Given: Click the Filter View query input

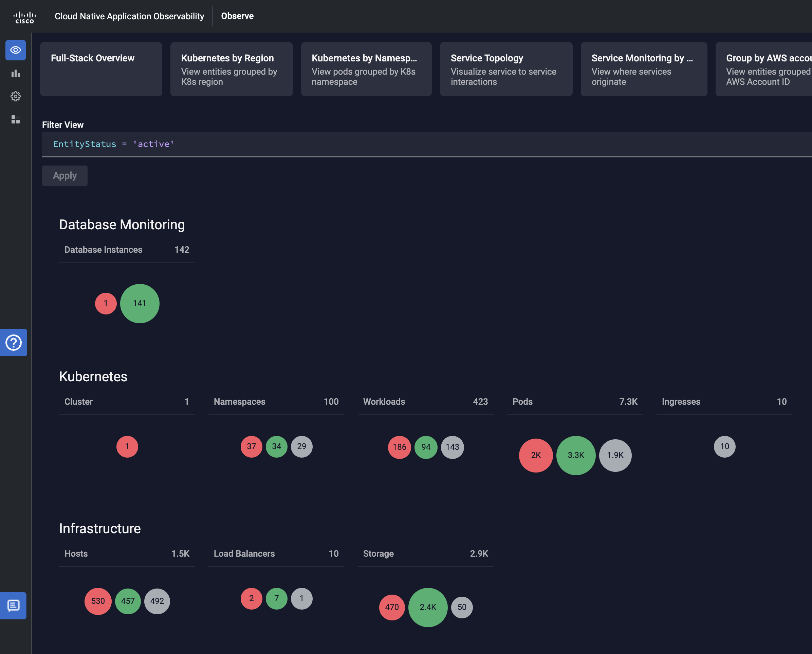Looking at the screenshot, I should point(415,144).
